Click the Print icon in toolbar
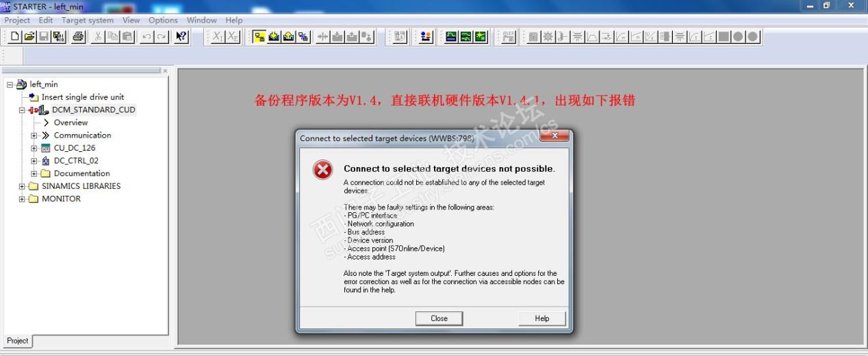Image resolution: width=868 pixels, height=356 pixels. point(78,37)
